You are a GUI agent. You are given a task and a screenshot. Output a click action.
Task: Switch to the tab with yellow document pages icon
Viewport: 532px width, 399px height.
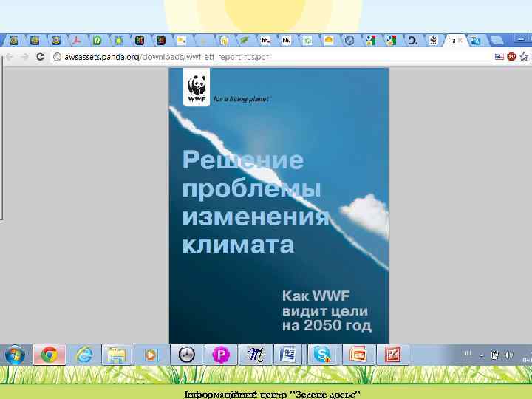(223, 41)
